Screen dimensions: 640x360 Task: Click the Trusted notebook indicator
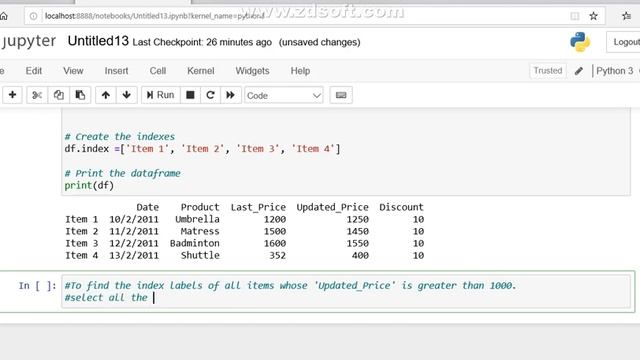click(548, 71)
